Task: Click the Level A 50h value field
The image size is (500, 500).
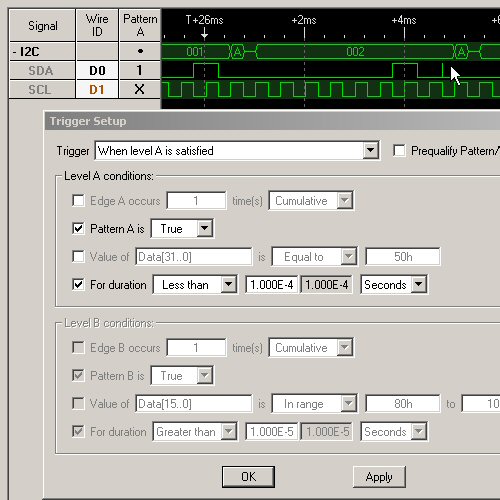Action: tap(403, 257)
